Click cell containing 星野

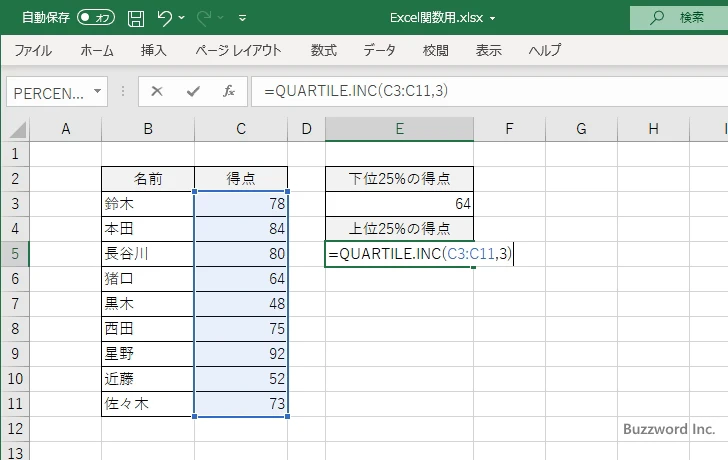[148, 354]
